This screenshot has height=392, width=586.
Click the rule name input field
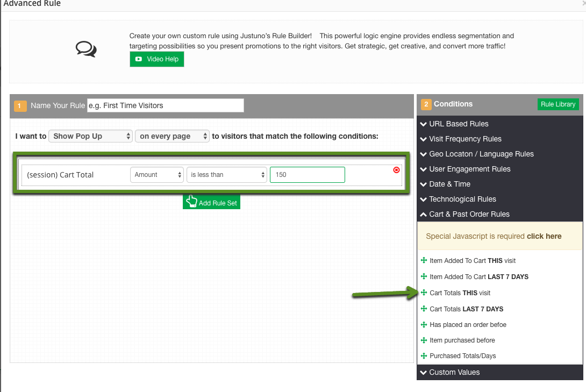click(165, 105)
